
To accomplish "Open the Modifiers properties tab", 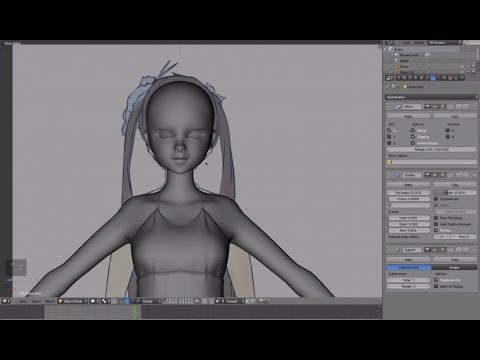I will 433,78.
